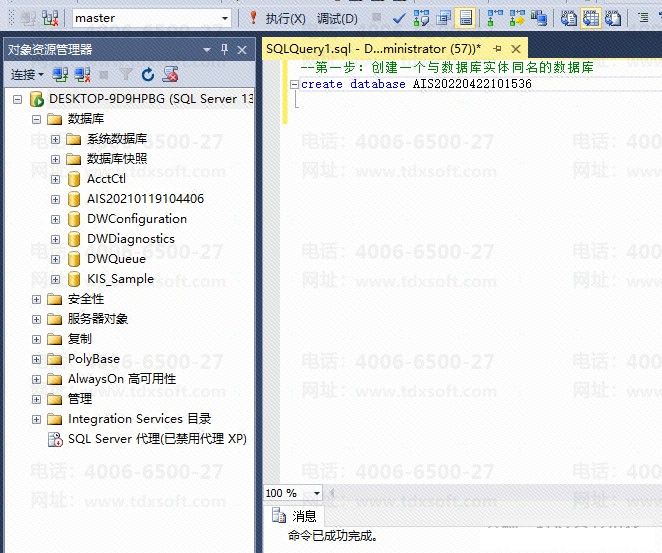
Task: Toggle auto-hide pin on 对象资源管理器 panel
Action: click(x=225, y=49)
